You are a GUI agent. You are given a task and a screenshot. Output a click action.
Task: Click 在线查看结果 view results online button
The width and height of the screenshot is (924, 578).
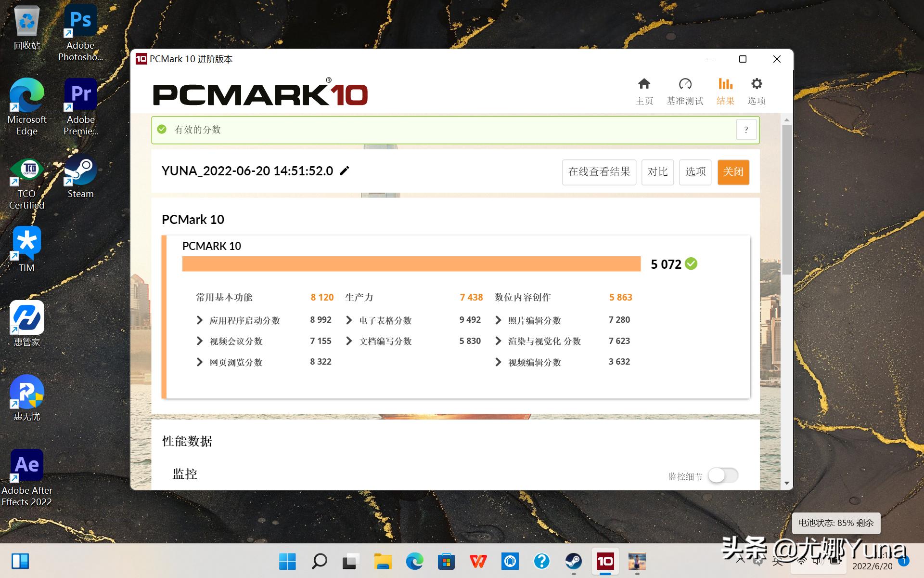[x=599, y=172]
